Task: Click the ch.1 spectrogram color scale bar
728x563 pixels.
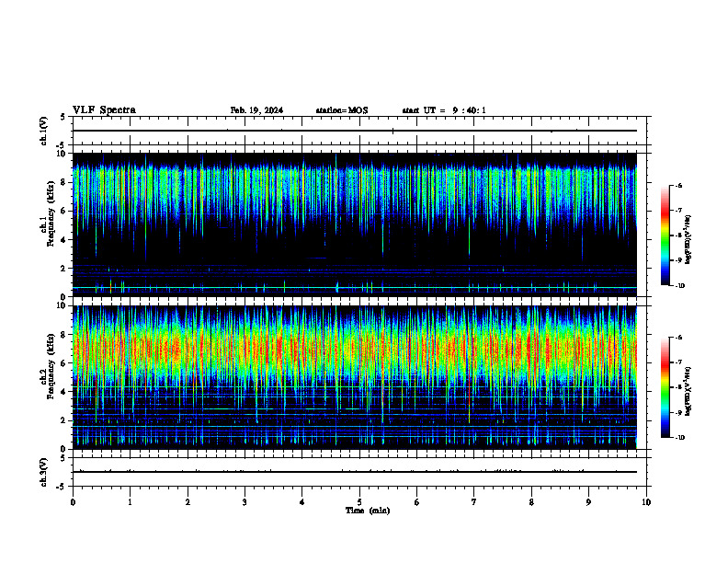Action: coord(665,236)
